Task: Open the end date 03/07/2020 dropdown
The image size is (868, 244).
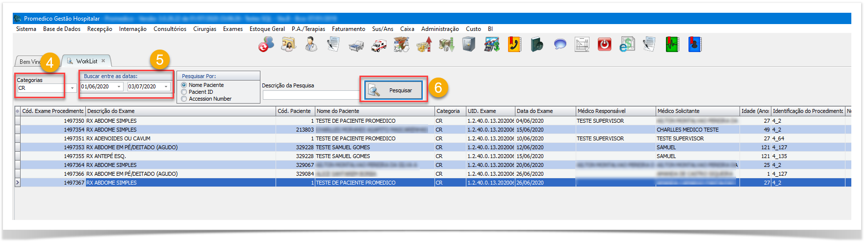Action: 166,87
